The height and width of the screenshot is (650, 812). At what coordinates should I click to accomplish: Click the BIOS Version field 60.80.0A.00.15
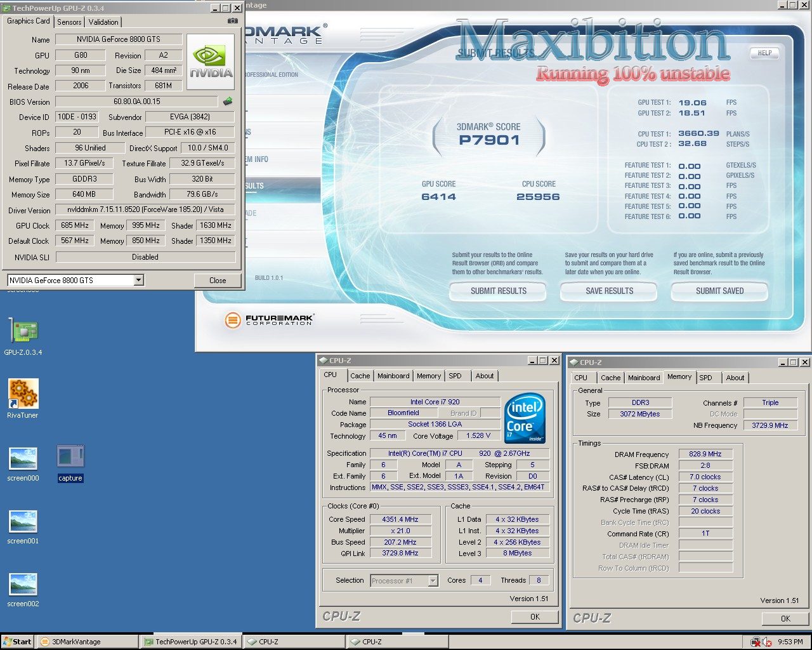[136, 102]
